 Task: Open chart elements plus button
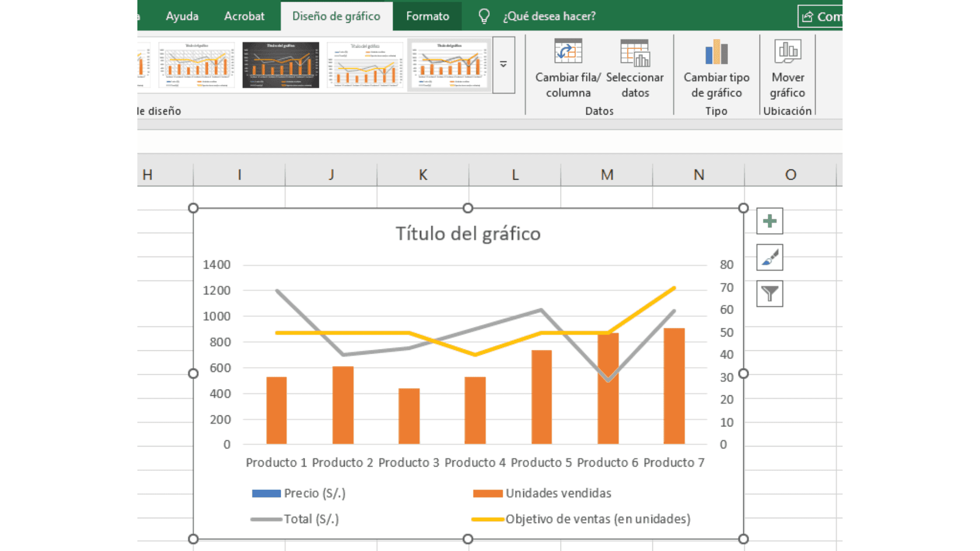tap(770, 221)
